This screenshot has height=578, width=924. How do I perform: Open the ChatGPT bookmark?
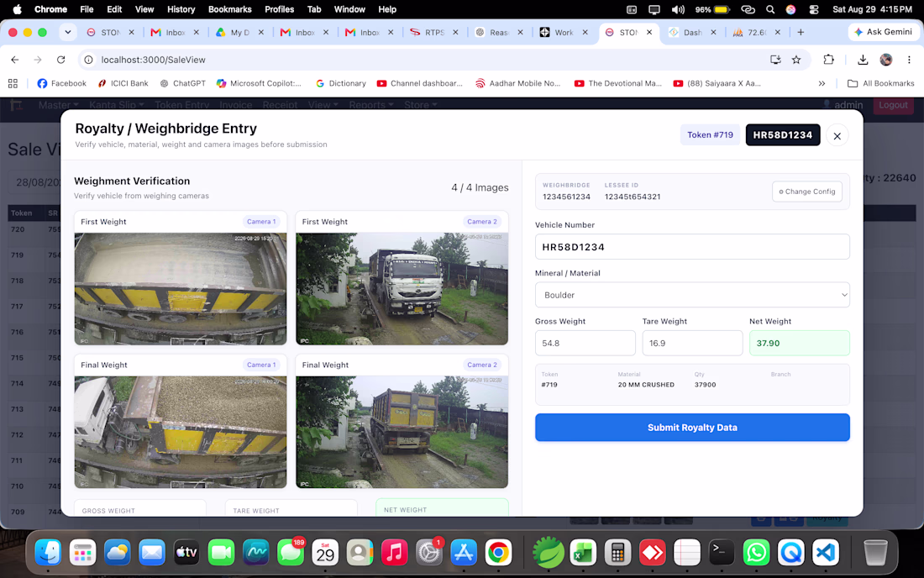(182, 84)
